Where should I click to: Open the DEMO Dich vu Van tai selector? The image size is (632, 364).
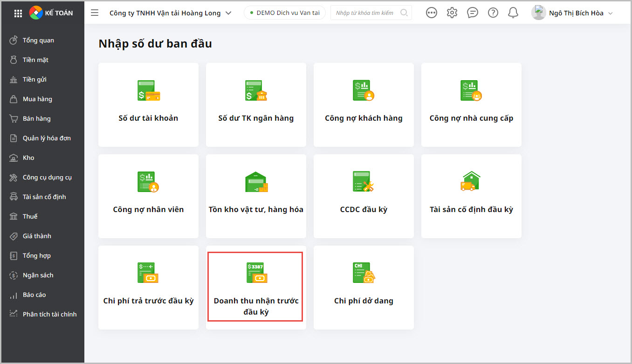click(x=285, y=13)
